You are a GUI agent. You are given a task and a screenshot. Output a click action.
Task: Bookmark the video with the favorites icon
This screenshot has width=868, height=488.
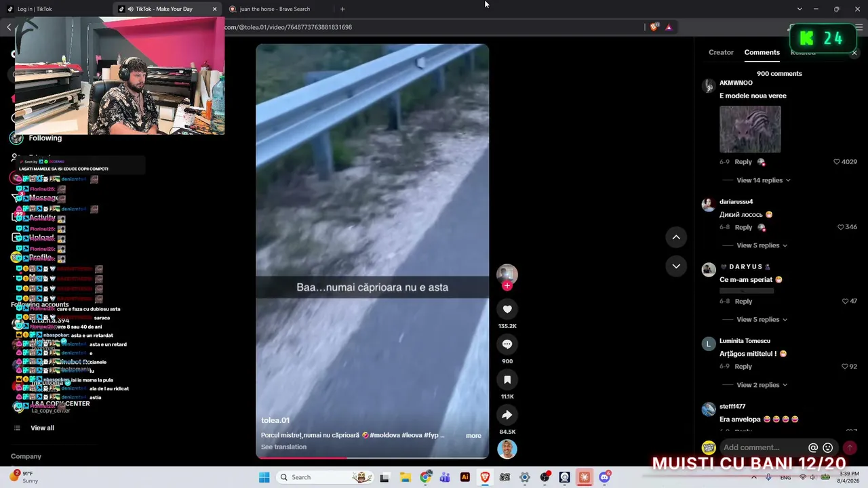(507, 380)
